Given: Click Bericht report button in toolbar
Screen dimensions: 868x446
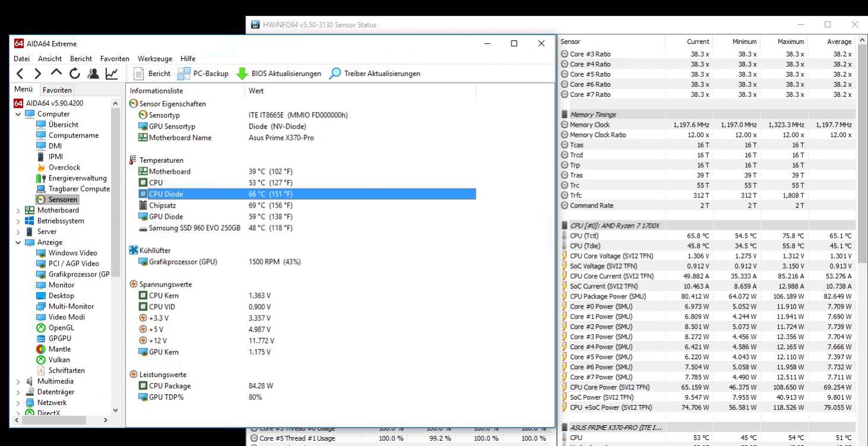Looking at the screenshot, I should tap(152, 74).
